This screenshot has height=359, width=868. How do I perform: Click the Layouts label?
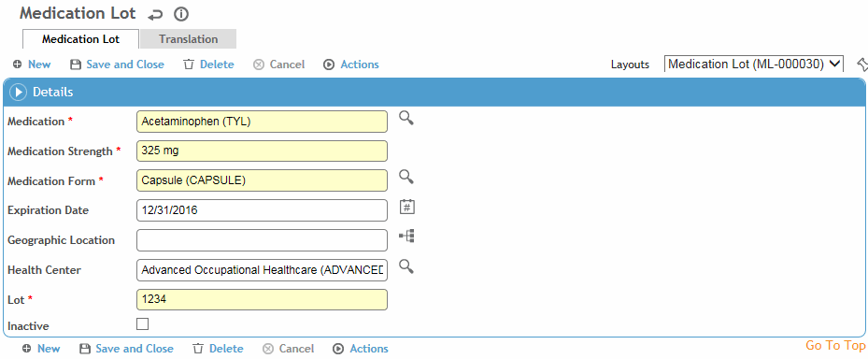630,65
